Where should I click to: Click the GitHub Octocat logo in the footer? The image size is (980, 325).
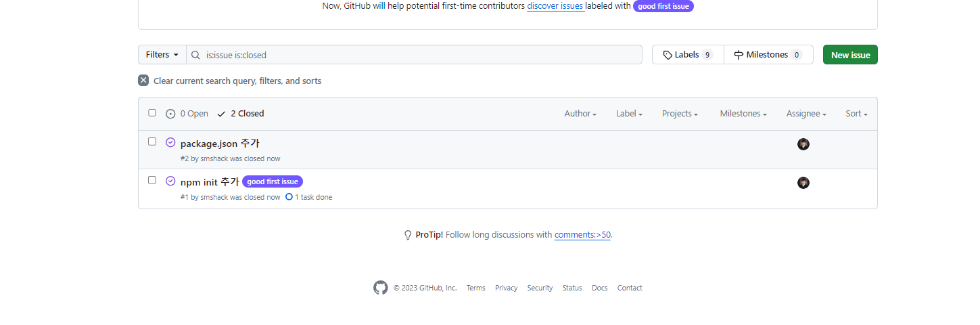tap(381, 288)
